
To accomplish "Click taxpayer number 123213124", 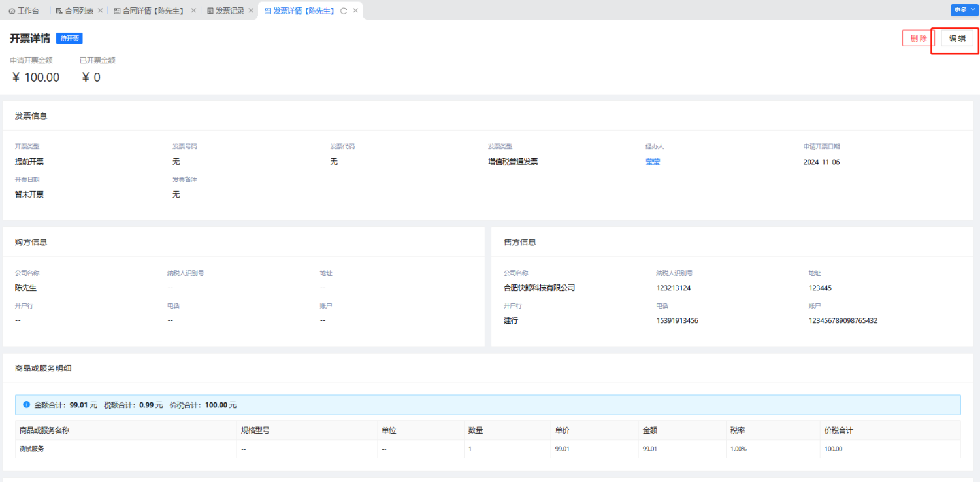I will [x=674, y=288].
